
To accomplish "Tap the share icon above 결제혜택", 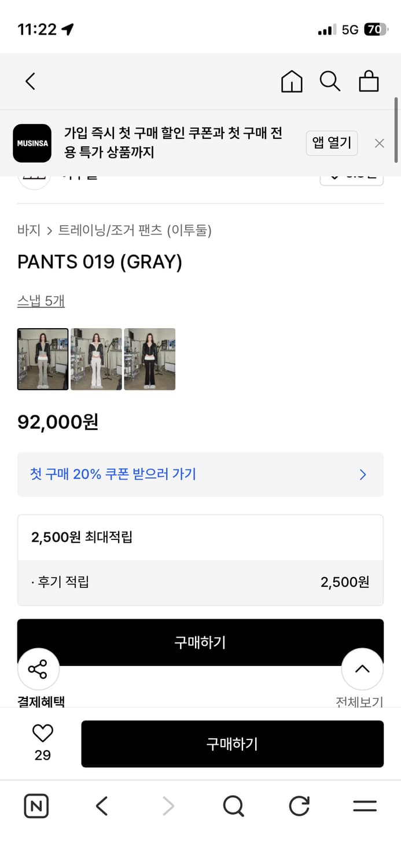I will [x=38, y=668].
